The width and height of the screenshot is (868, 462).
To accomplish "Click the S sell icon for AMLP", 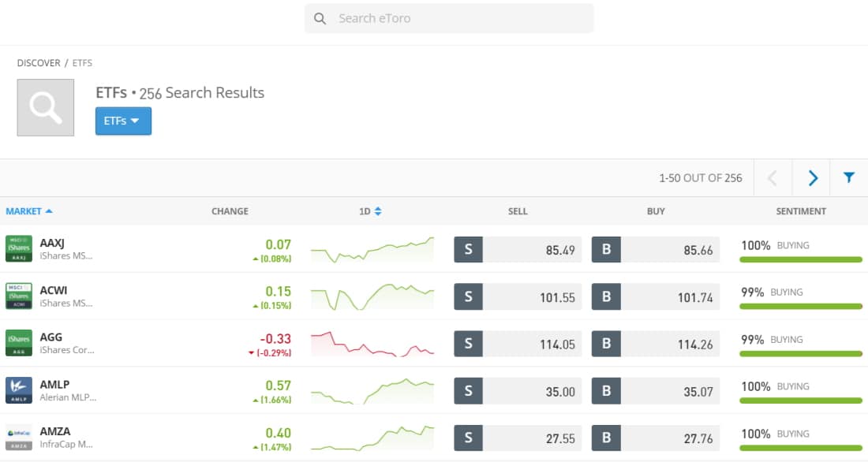I will [x=468, y=391].
